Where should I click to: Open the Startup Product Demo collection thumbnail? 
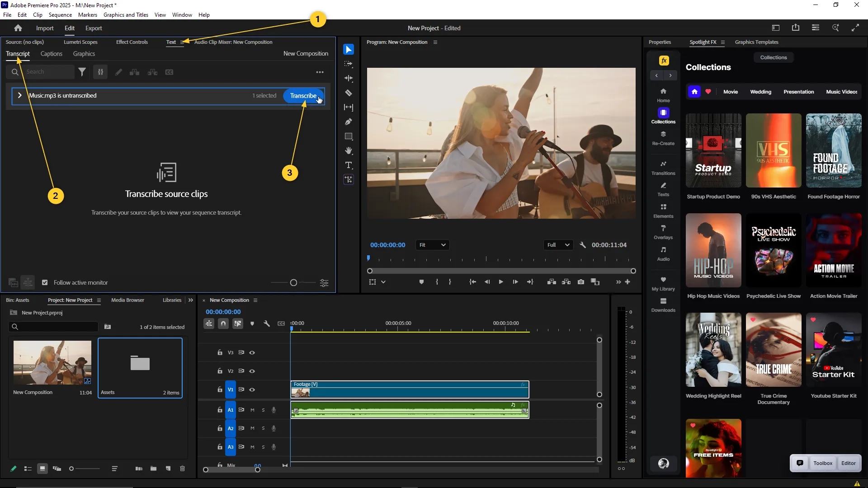[713, 150]
